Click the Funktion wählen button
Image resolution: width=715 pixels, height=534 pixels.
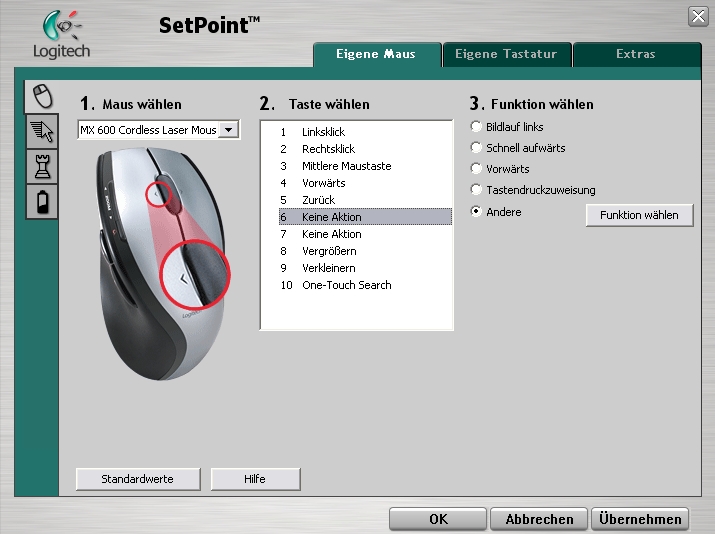639,215
